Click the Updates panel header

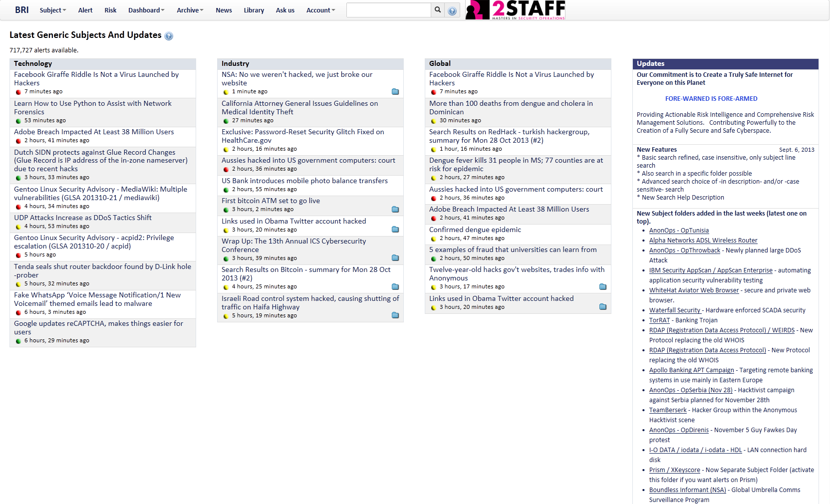point(726,64)
